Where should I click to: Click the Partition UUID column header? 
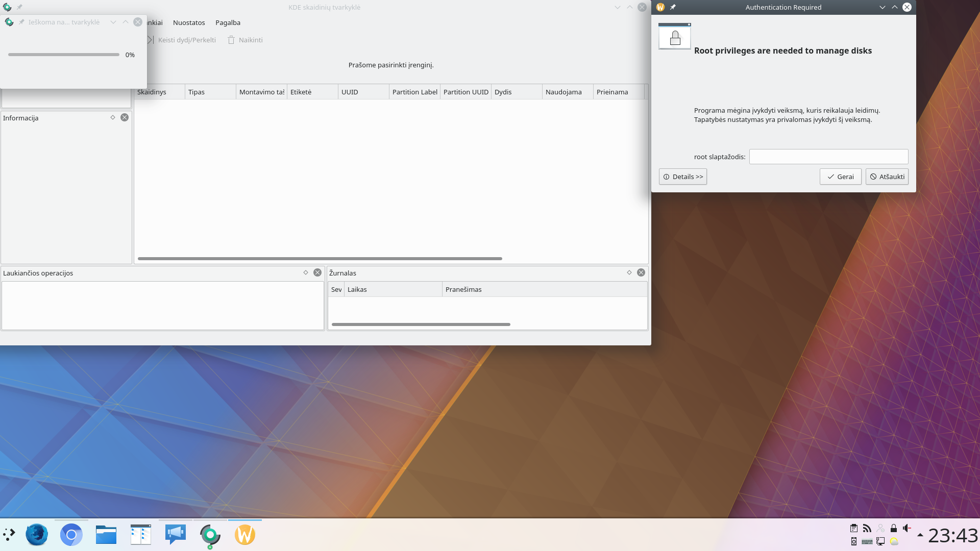pyautogui.click(x=465, y=92)
